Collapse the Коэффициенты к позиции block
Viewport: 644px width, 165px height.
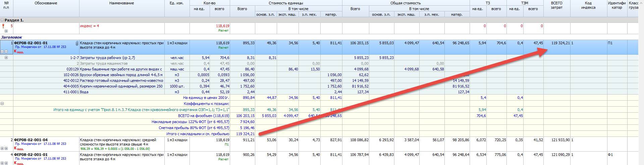[x=2, y=104]
